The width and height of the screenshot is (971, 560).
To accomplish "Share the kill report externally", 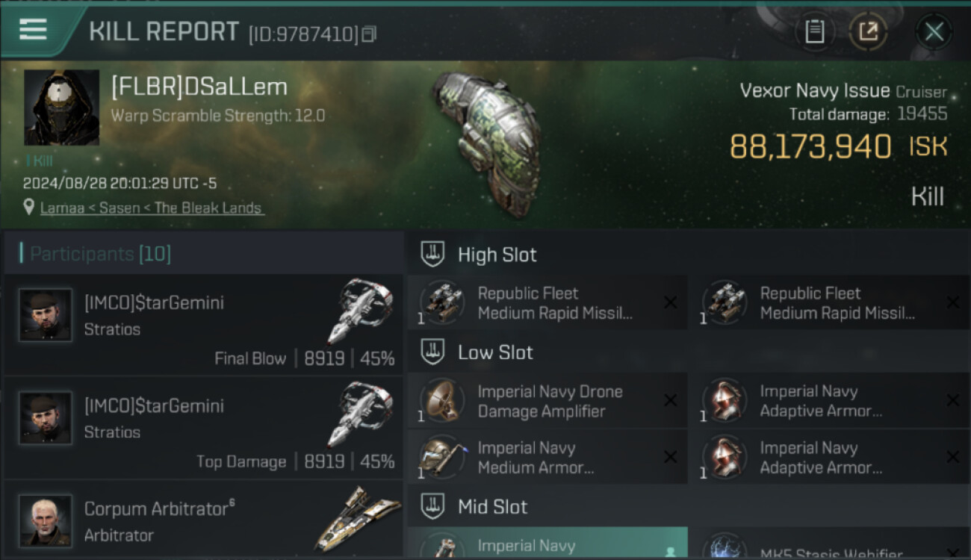I will point(868,31).
